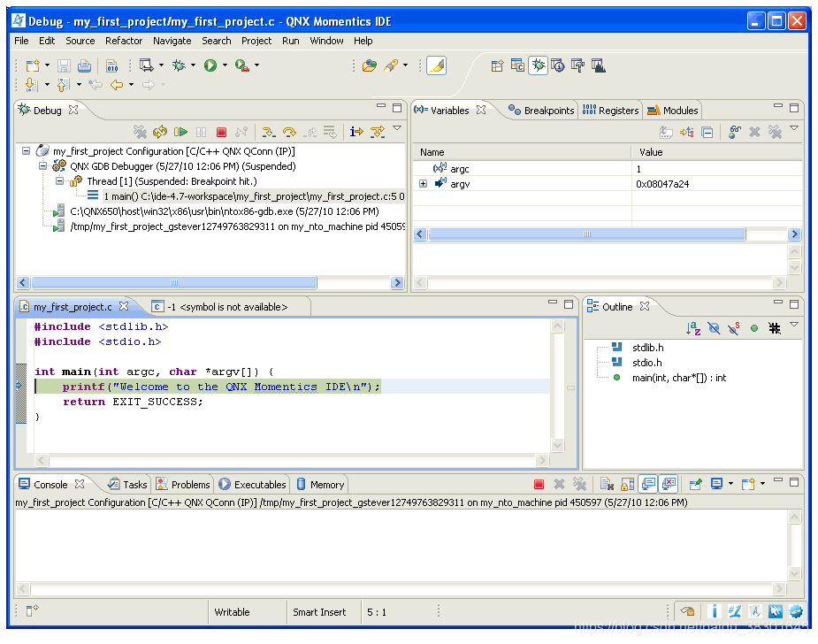Toggle Show Console When Output Changes icon

[648, 484]
